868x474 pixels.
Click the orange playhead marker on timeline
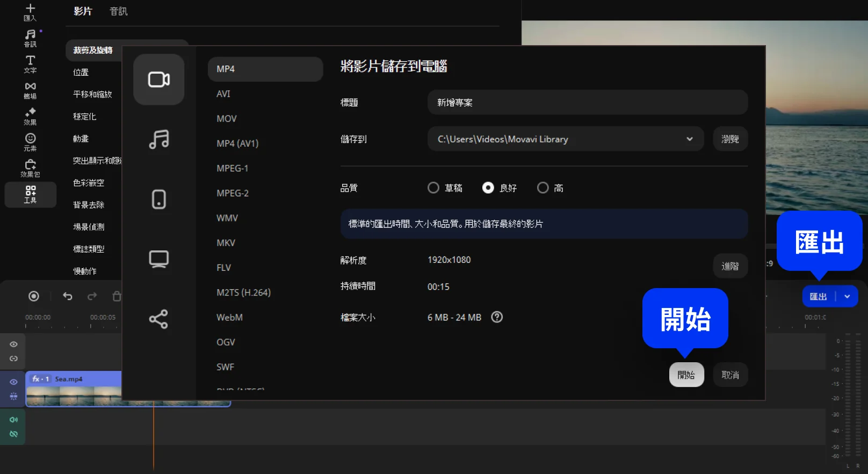pyautogui.click(x=154, y=435)
